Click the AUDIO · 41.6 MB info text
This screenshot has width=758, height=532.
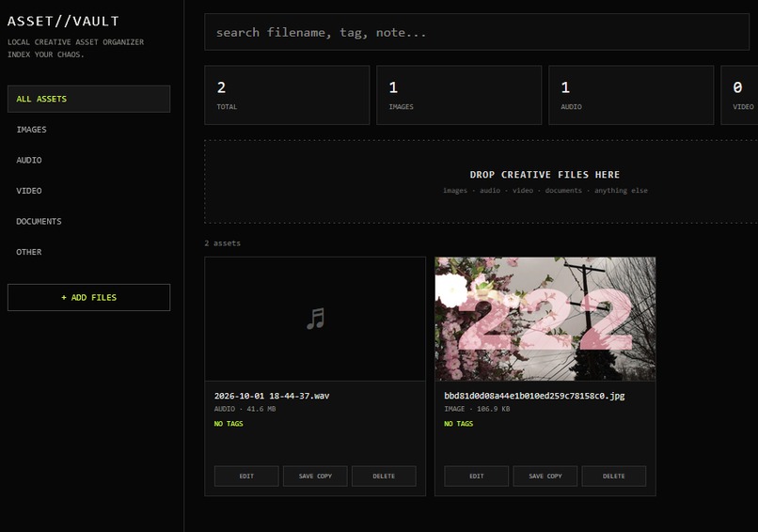click(245, 409)
